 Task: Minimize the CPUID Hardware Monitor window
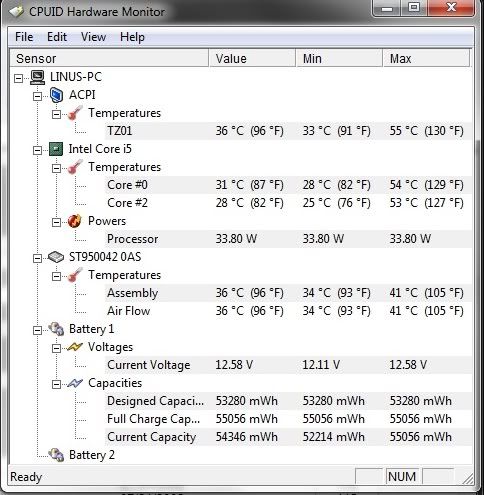coord(387,8)
